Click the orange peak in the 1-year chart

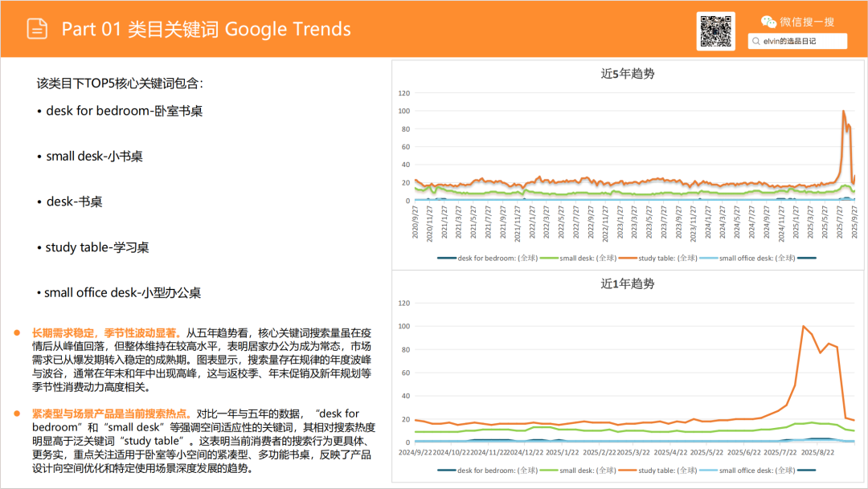(803, 327)
